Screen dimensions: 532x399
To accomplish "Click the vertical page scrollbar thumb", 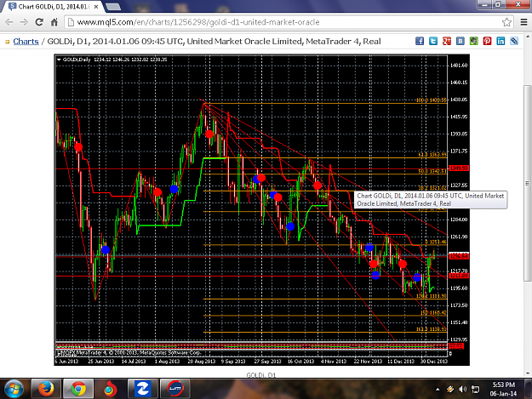I will coord(528,183).
